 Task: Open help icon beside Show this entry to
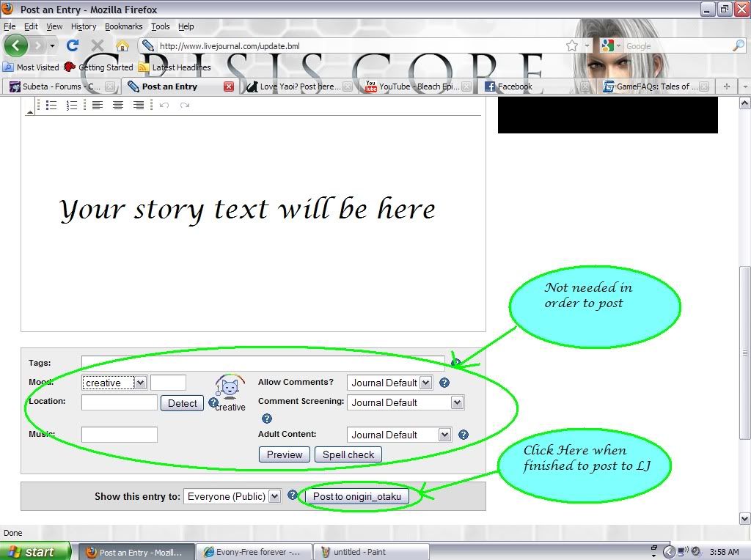(x=292, y=495)
